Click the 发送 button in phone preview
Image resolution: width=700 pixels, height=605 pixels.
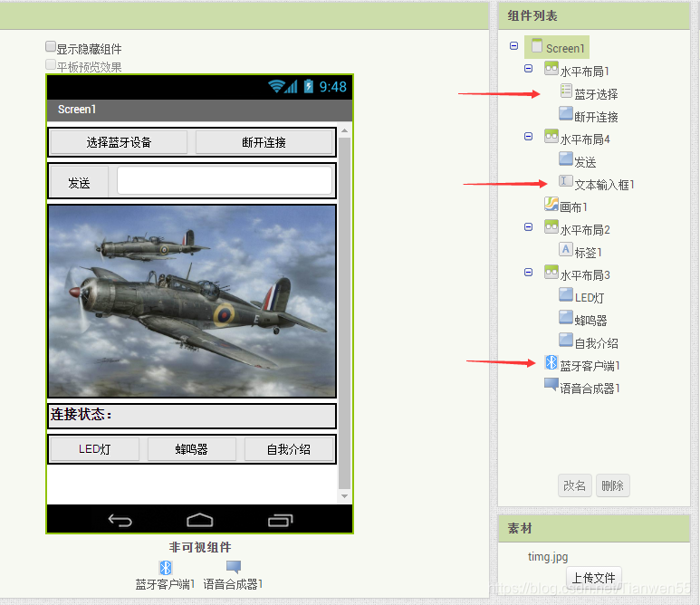(79, 183)
